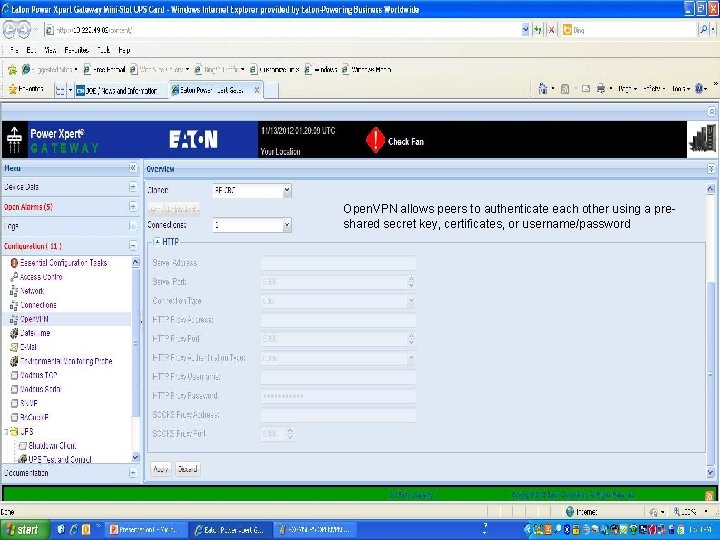
Task: Collapse the UPS folder node
Action: 6,432
